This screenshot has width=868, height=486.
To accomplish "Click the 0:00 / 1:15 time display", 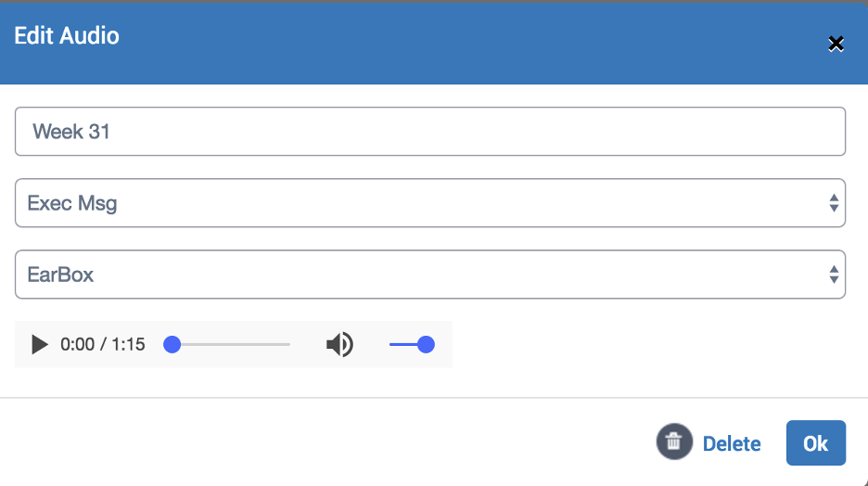I will point(102,344).
